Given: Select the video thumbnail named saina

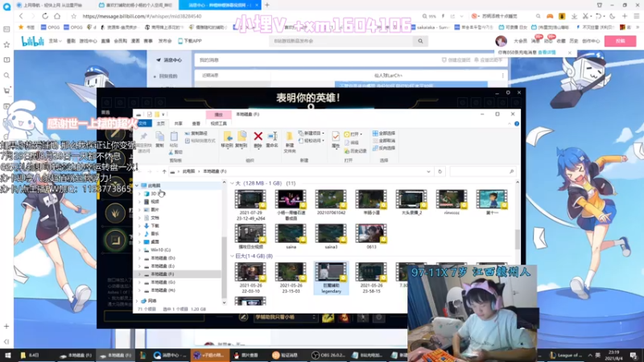Looking at the screenshot, I should pyautogui.click(x=291, y=237).
